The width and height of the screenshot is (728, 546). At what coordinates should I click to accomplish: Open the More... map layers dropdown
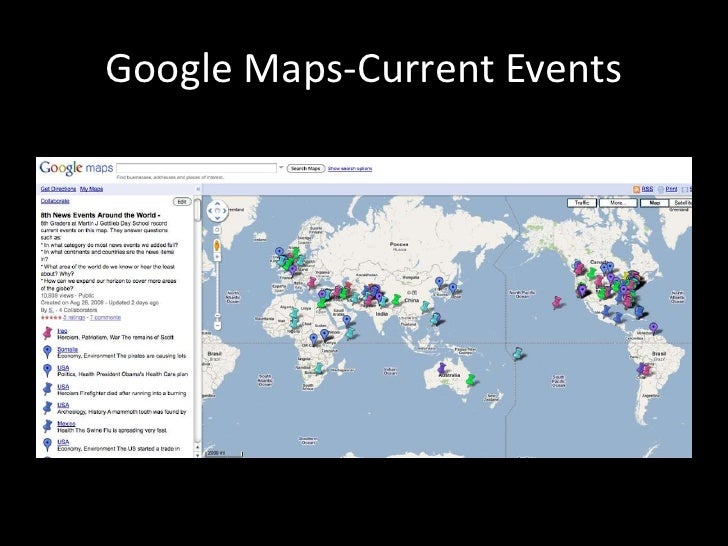(619, 203)
